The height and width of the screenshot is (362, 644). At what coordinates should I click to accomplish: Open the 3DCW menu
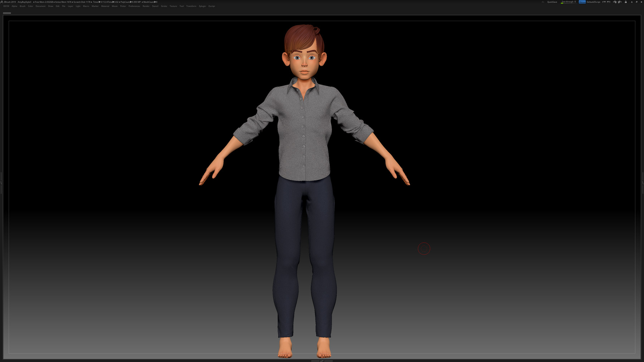coord(6,6)
